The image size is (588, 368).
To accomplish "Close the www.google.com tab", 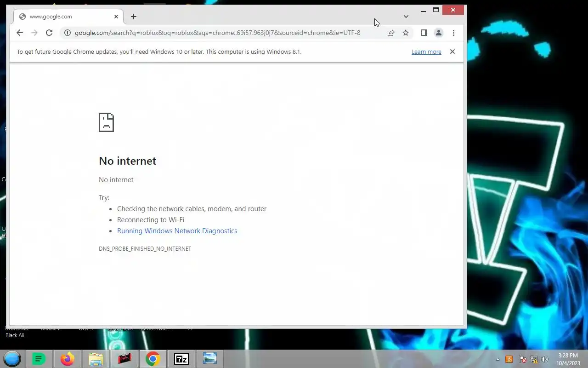I will click(x=116, y=17).
